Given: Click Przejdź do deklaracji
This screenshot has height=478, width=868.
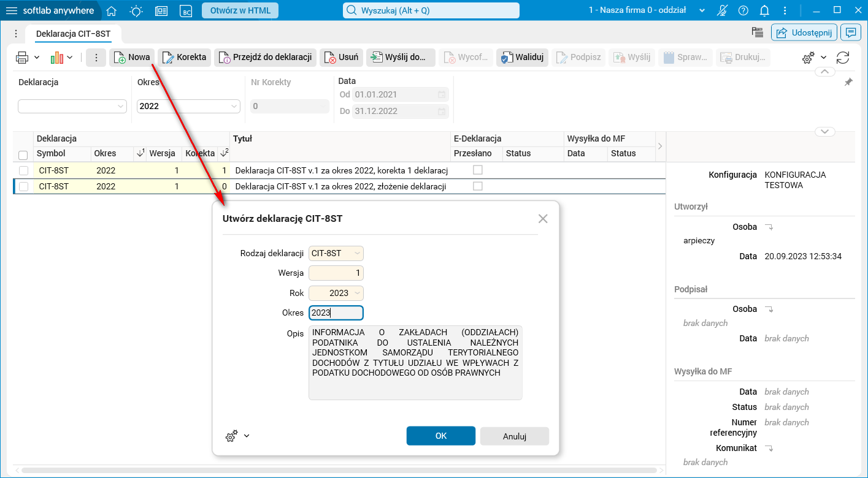Looking at the screenshot, I should coord(266,58).
